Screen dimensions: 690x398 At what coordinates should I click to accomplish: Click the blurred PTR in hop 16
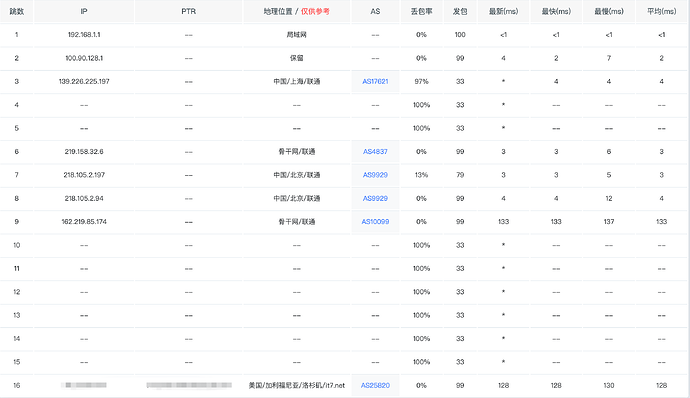[x=188, y=385]
